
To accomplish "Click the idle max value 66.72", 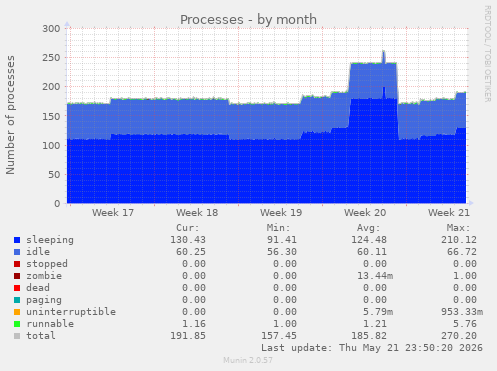I will coord(462,252).
